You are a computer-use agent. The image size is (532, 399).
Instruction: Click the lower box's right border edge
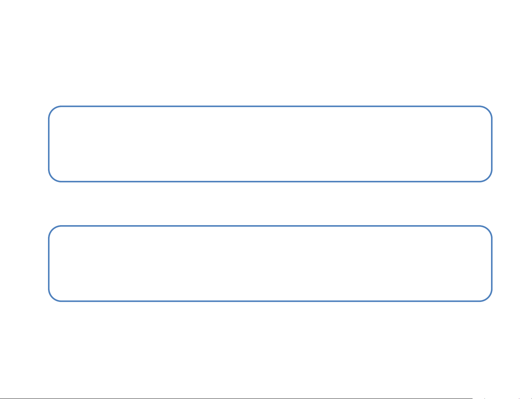[x=491, y=264]
